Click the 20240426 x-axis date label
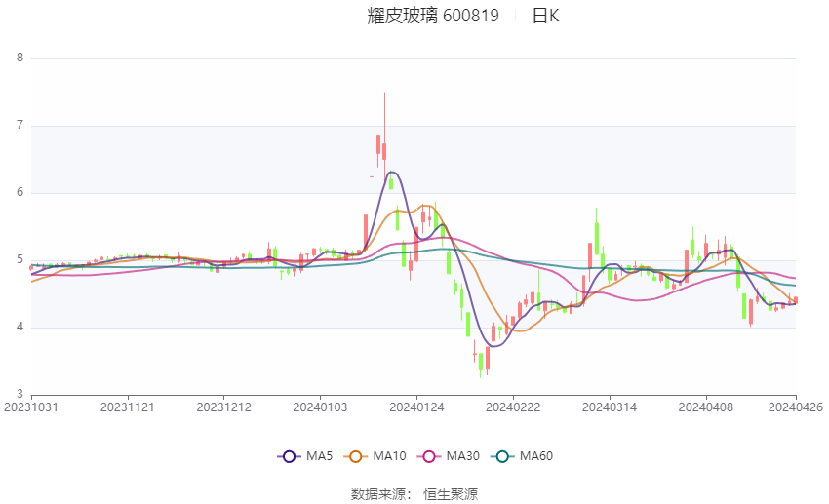 click(x=796, y=407)
